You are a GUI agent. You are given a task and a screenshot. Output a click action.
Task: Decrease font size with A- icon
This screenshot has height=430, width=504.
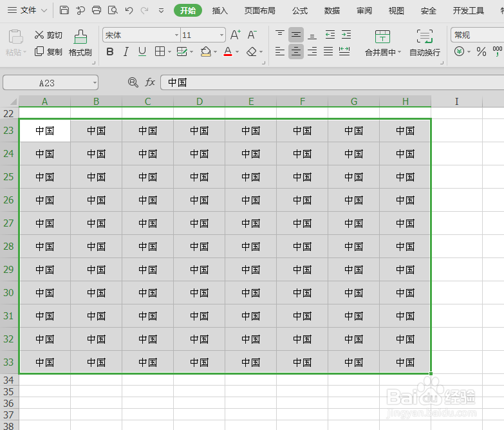pos(252,35)
